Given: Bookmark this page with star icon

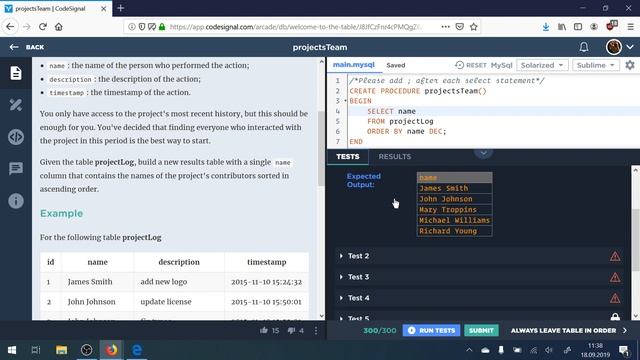Looking at the screenshot, I should [473, 27].
